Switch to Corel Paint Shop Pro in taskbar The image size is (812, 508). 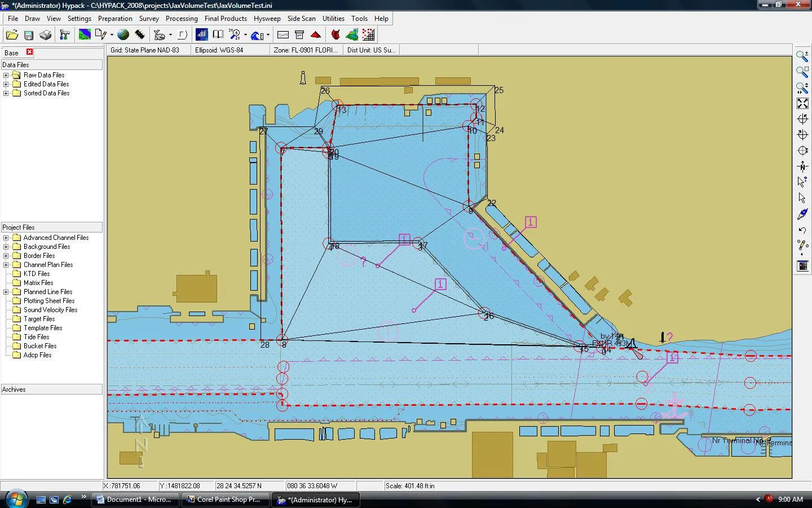(227, 500)
